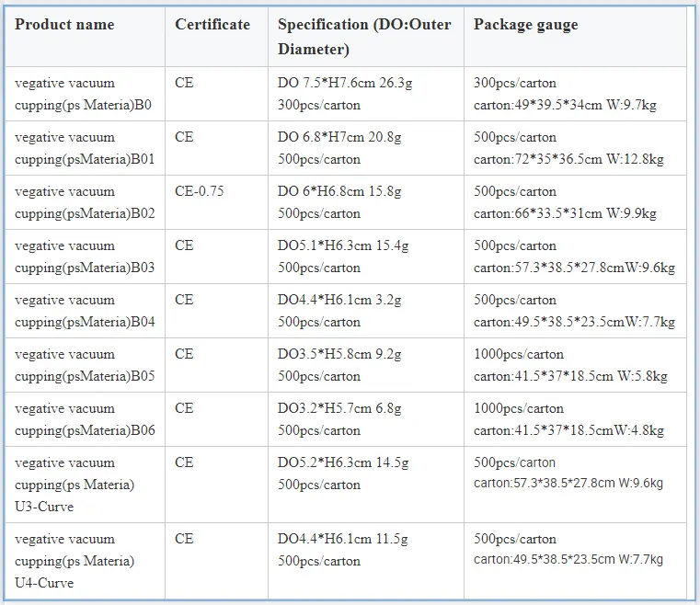Click the 'Product name' column header
Image resolution: width=700 pixels, height=605 pixels.
pyautogui.click(x=64, y=25)
